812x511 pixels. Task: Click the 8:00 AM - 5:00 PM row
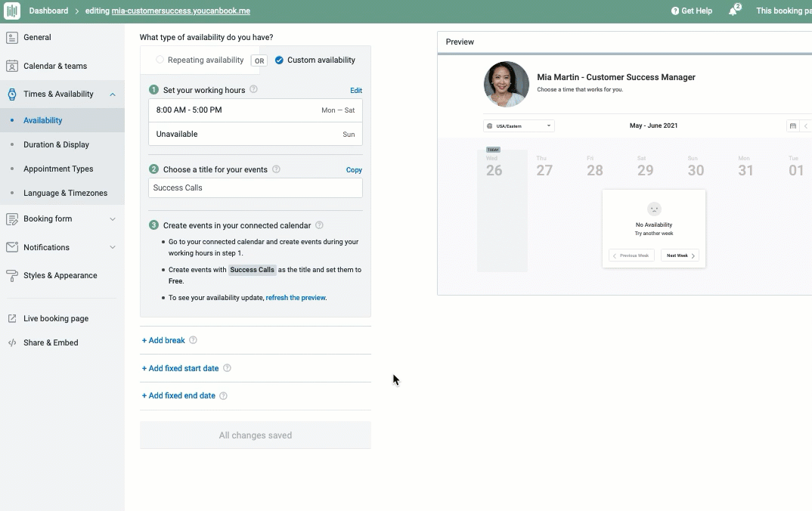256,110
